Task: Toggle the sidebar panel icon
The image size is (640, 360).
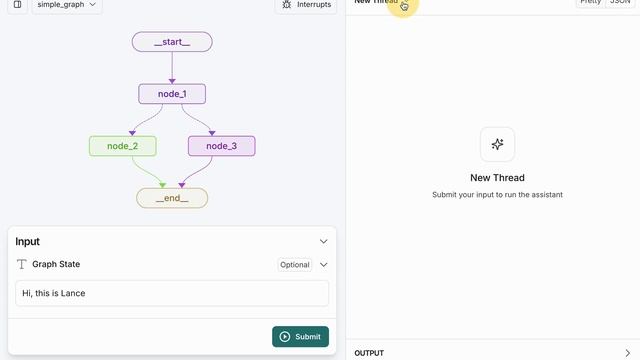Action: pyautogui.click(x=18, y=5)
